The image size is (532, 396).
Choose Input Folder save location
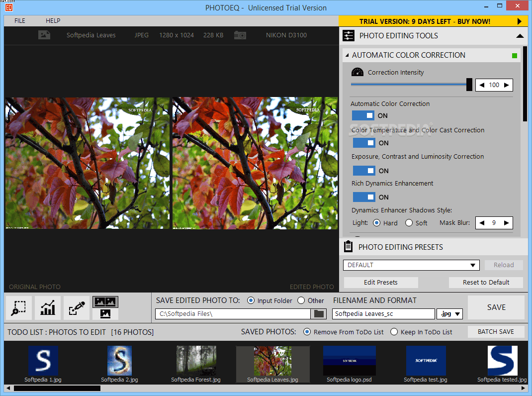point(251,300)
